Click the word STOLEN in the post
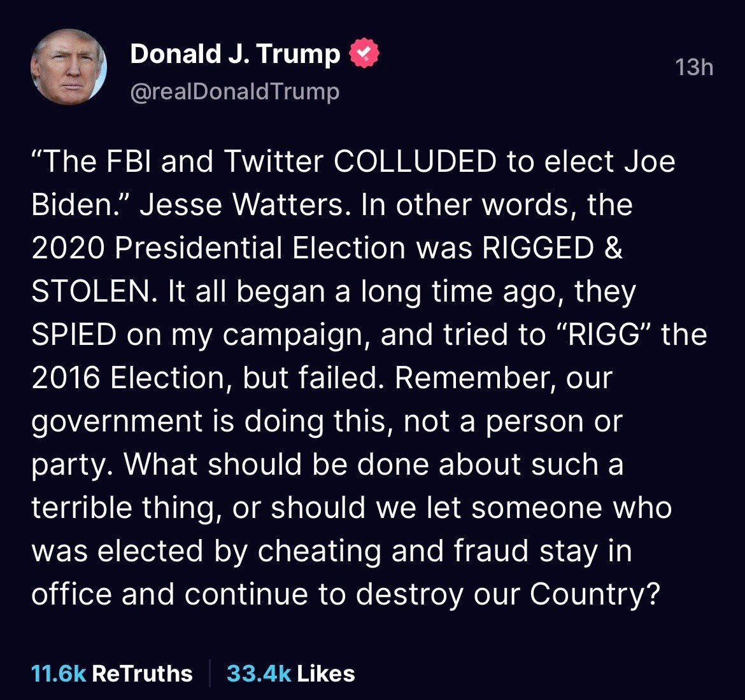 [x=95, y=291]
